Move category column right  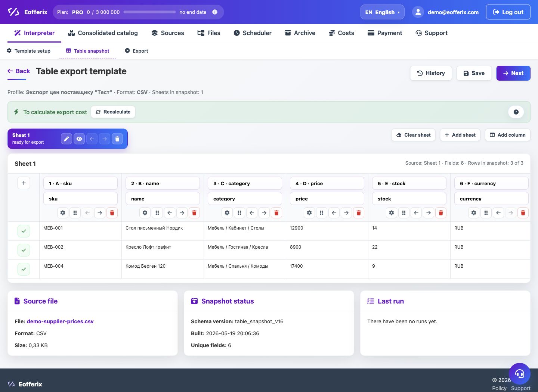point(264,213)
